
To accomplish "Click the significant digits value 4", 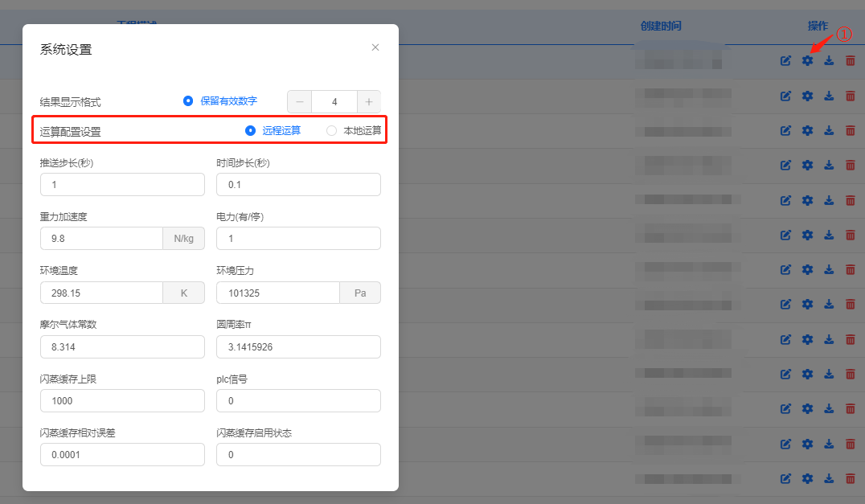I will [x=334, y=101].
